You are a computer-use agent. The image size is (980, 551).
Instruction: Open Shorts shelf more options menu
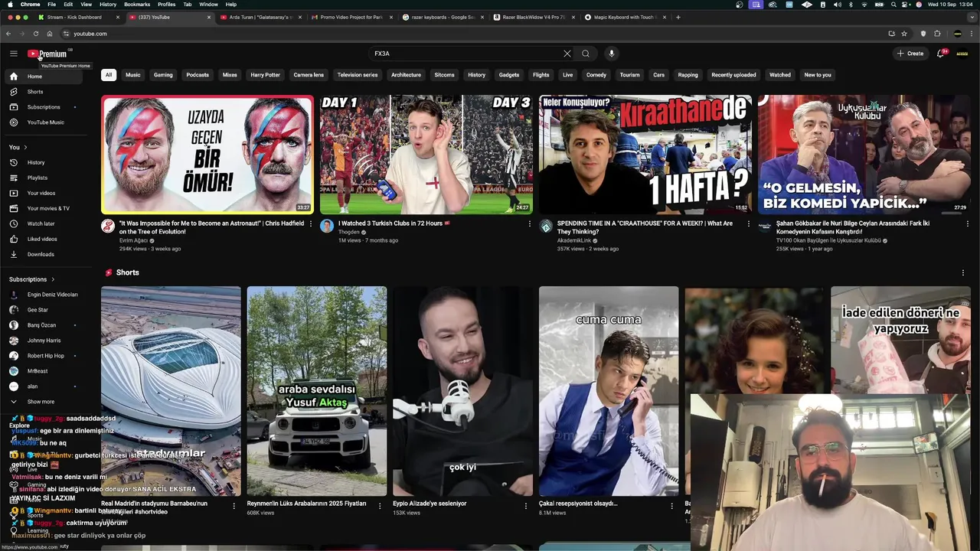point(962,272)
